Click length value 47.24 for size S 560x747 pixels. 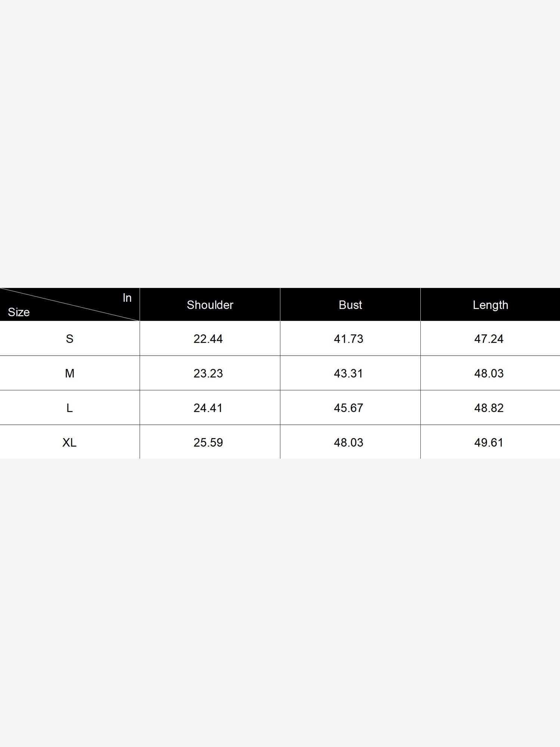click(x=489, y=339)
